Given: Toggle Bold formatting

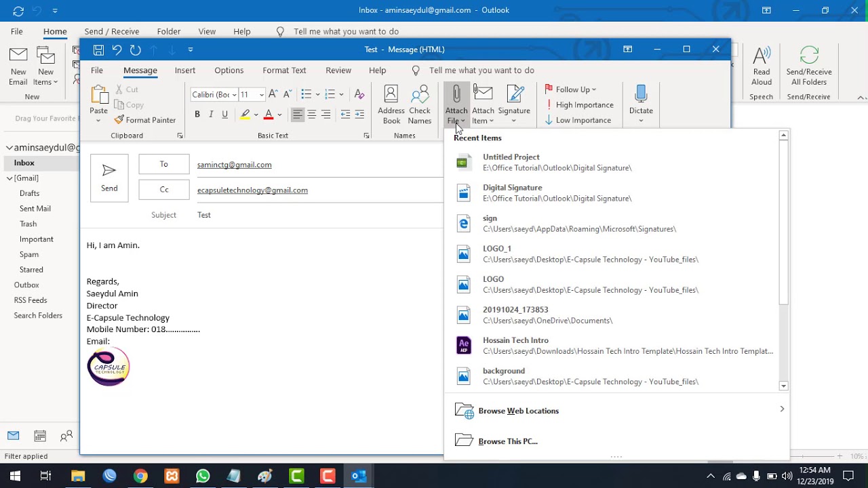Looking at the screenshot, I should [x=197, y=115].
